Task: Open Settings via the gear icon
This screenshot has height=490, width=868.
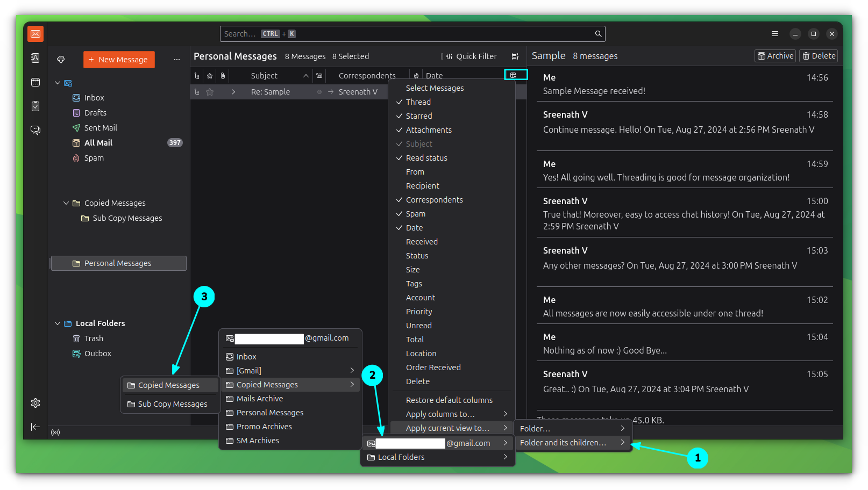Action: click(x=35, y=402)
